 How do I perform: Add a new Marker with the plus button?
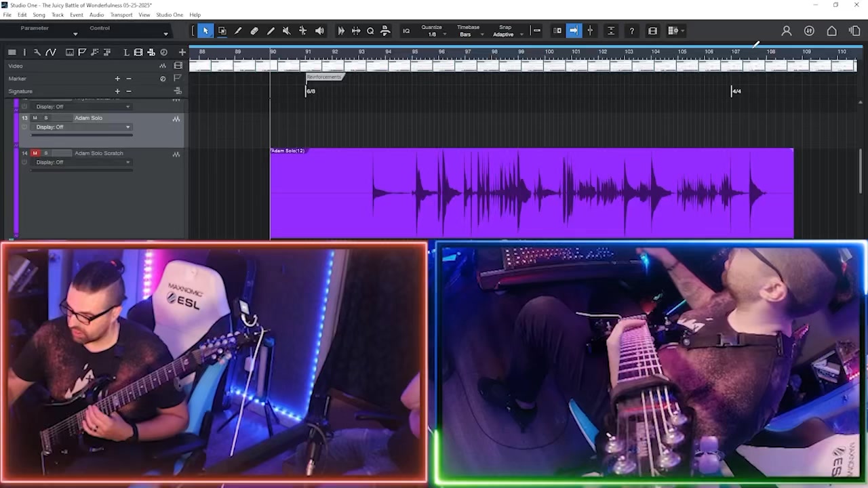pos(117,79)
